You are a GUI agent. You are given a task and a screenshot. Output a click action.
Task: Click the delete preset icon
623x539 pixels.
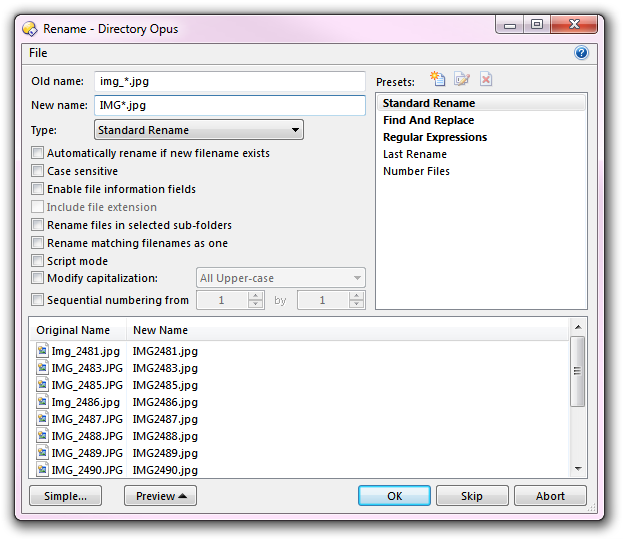486,79
